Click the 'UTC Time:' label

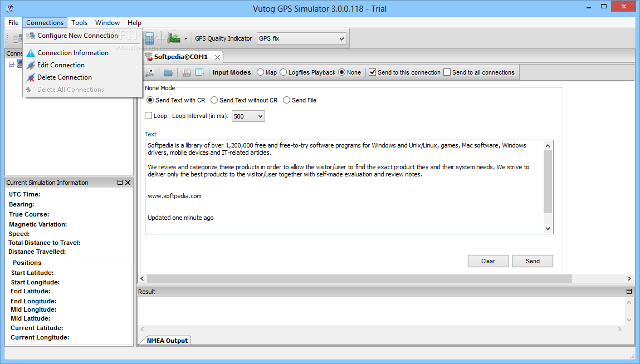click(25, 194)
